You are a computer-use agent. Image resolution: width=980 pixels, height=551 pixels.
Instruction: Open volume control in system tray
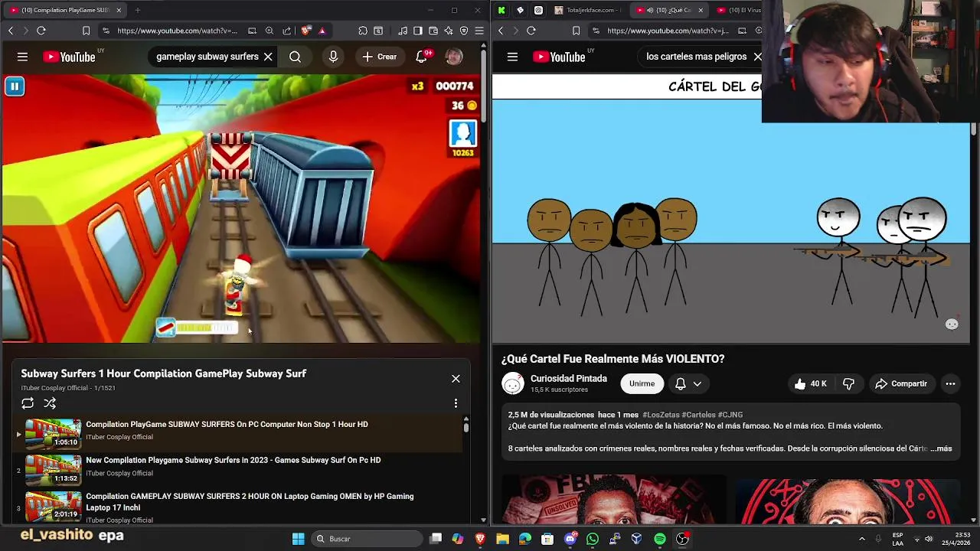point(929,539)
